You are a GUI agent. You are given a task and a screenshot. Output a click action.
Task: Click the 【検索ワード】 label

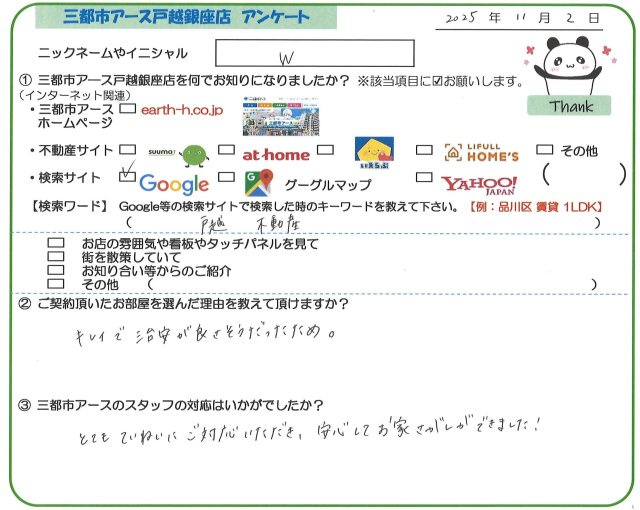click(x=69, y=206)
